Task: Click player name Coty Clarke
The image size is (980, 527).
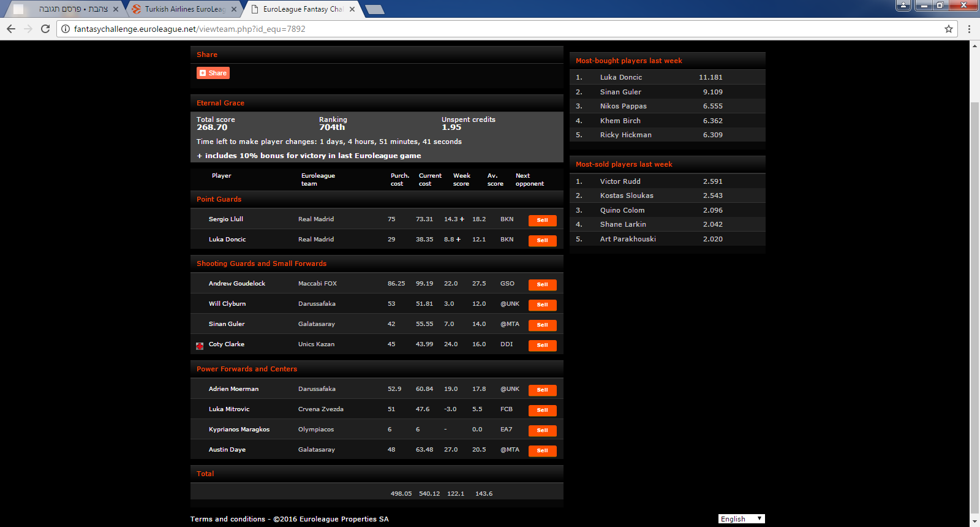Action: tap(227, 344)
